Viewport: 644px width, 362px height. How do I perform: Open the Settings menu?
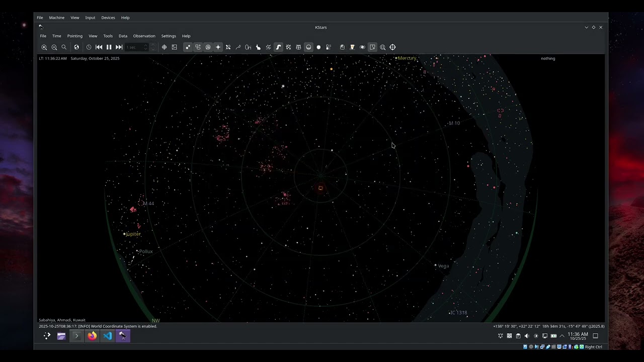point(169,36)
